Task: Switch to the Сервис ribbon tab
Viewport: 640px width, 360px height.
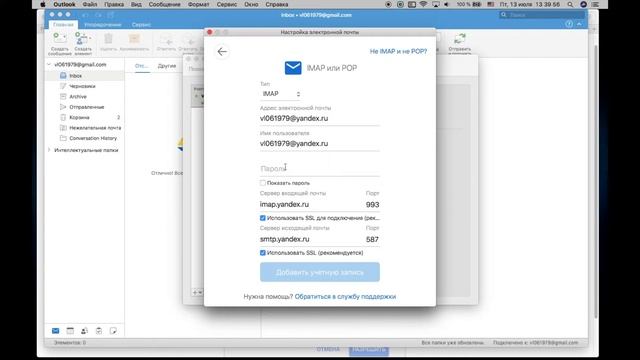Action: click(141, 24)
